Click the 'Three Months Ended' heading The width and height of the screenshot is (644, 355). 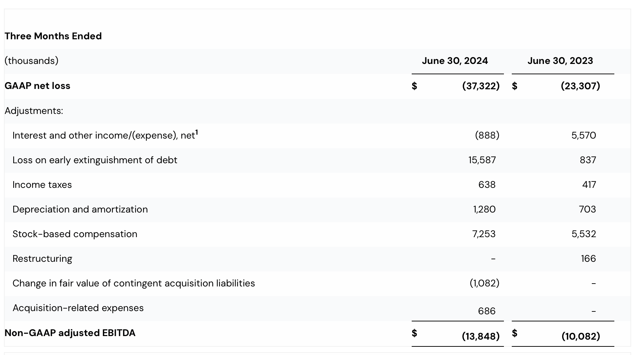[53, 36]
